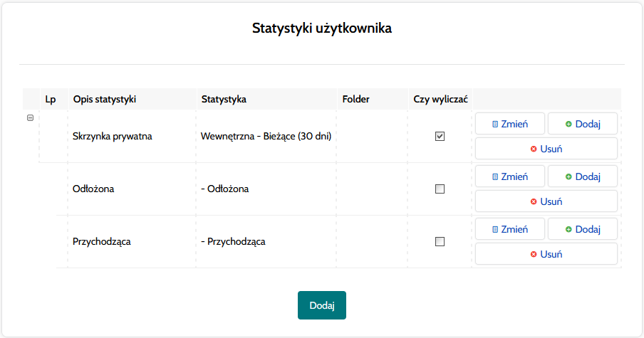The image size is (644, 338).
Task: Select the Odłożona description cell
Action: pos(131,189)
